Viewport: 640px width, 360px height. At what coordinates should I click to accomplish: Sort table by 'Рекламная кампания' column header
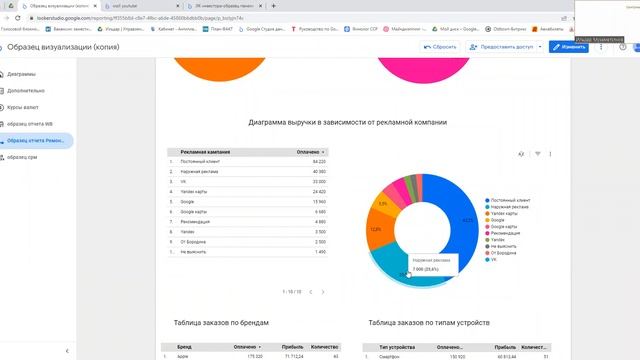coord(205,152)
